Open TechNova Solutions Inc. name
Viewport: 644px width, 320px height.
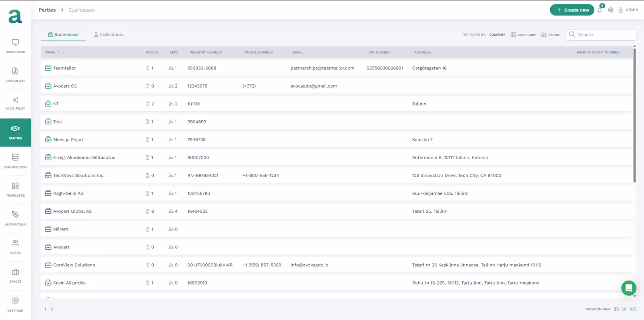(79, 176)
